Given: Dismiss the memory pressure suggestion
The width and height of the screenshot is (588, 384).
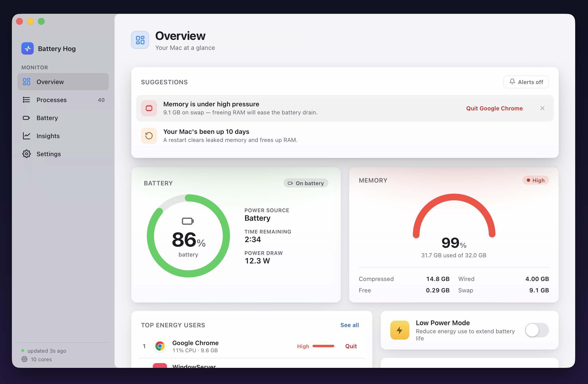Looking at the screenshot, I should [x=542, y=108].
